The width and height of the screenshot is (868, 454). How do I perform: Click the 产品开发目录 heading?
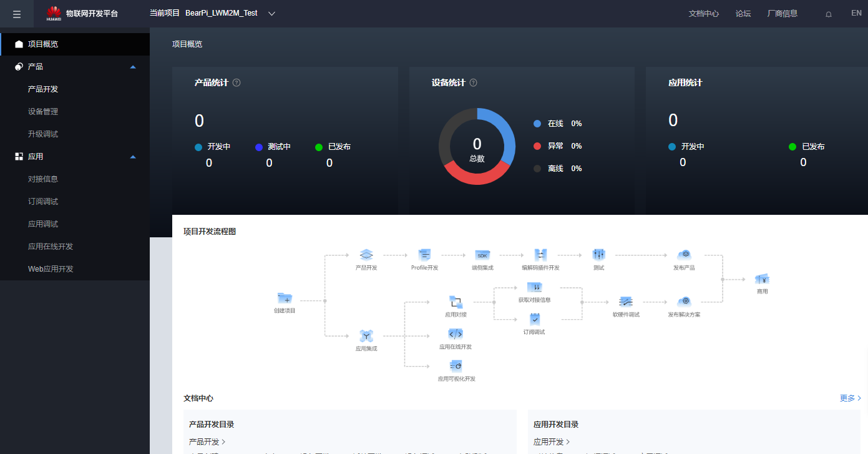(x=212, y=425)
